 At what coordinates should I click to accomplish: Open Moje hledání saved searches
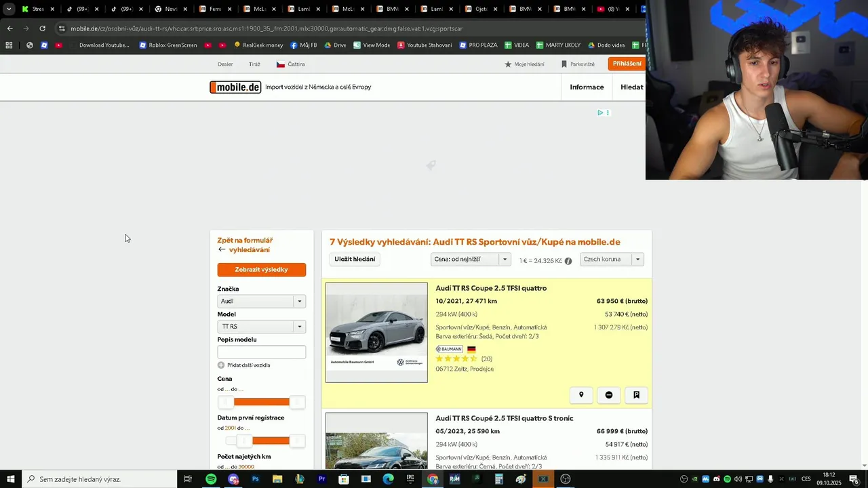[524, 64]
